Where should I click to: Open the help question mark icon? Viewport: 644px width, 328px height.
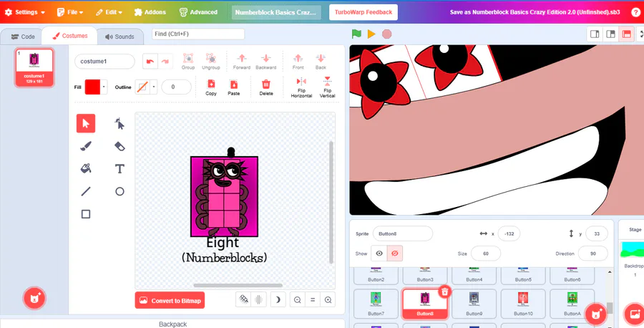(635, 12)
